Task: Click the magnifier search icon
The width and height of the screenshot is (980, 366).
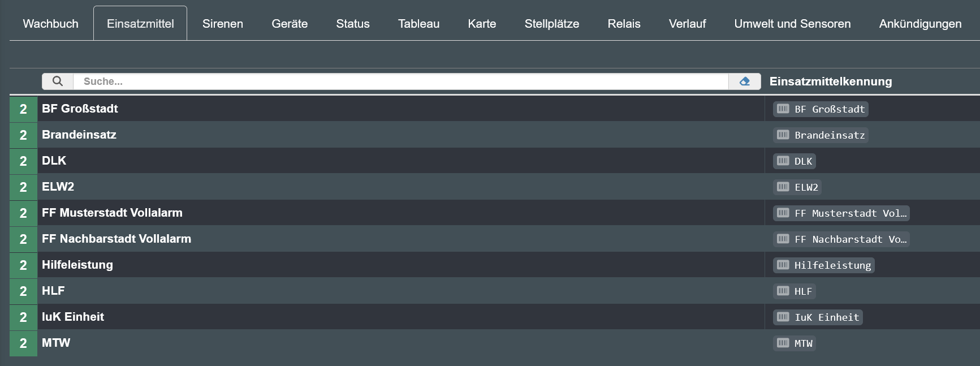Action: pyautogui.click(x=58, y=81)
